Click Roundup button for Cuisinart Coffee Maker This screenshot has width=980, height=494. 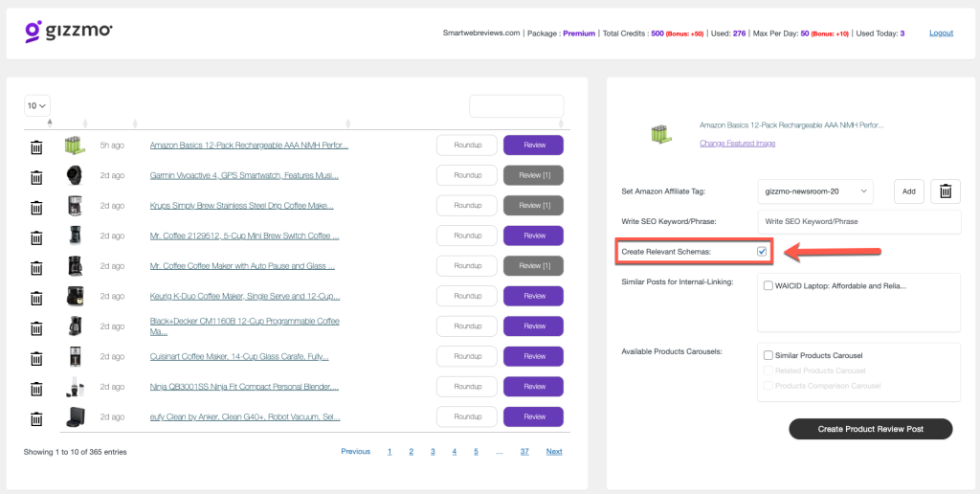(468, 357)
